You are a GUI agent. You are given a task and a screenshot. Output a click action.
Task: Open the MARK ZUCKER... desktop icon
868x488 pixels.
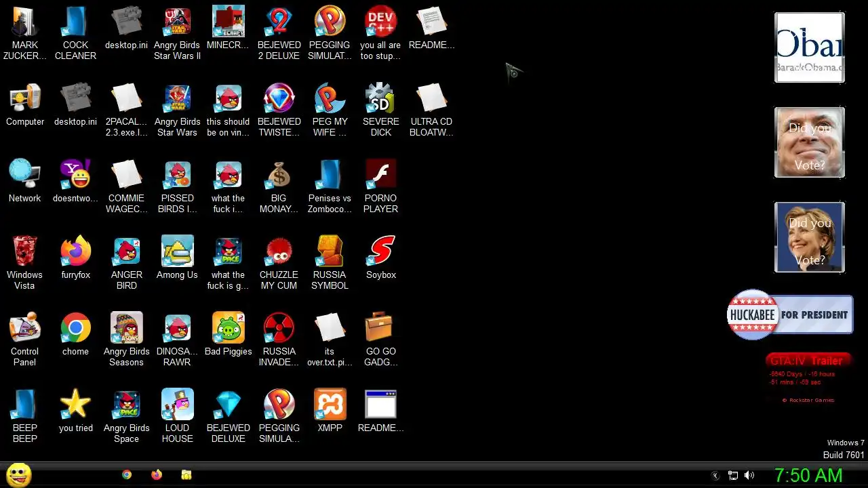[25, 33]
